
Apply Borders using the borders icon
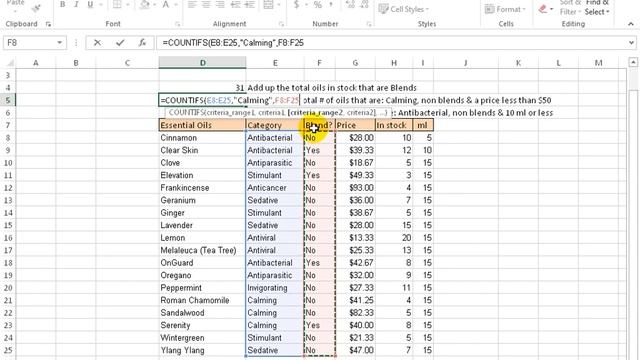tap(117, 4)
